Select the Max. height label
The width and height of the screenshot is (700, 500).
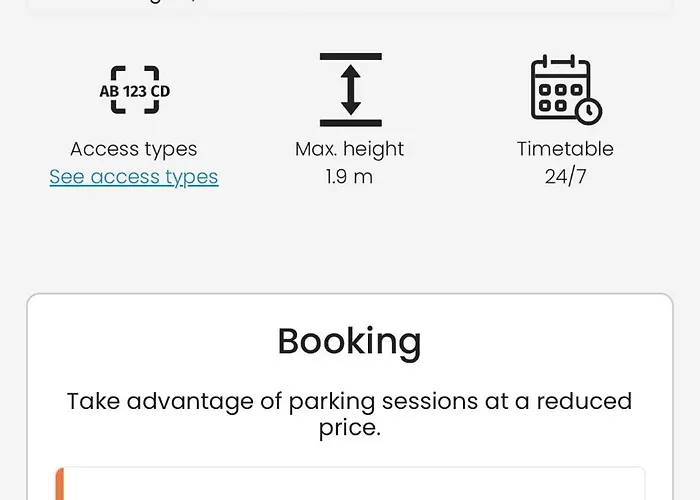tap(350, 149)
